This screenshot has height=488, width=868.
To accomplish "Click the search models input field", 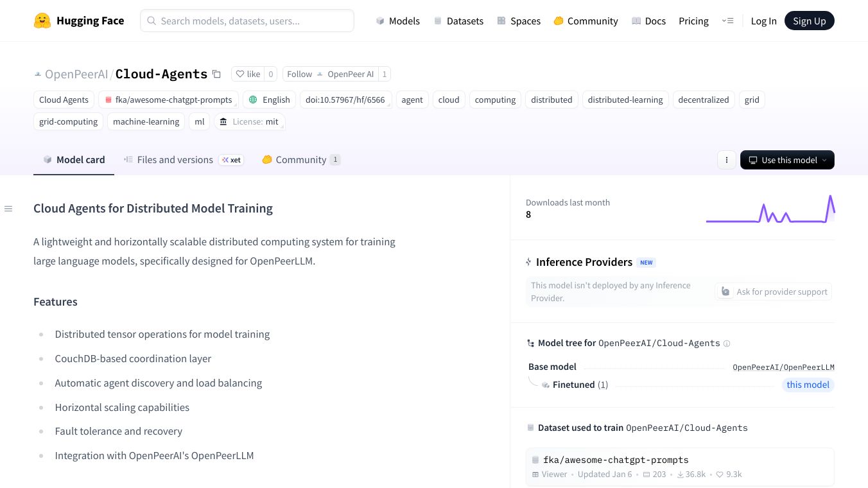I will (247, 21).
